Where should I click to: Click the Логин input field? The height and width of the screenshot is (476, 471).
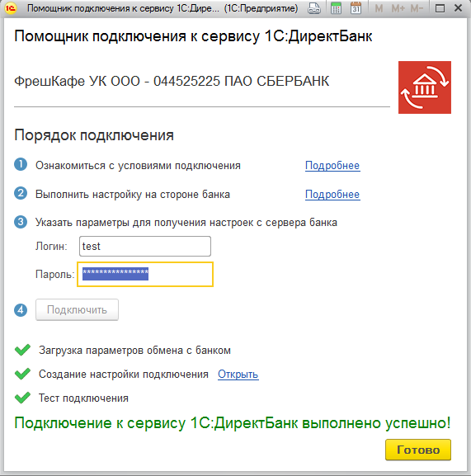coord(145,246)
